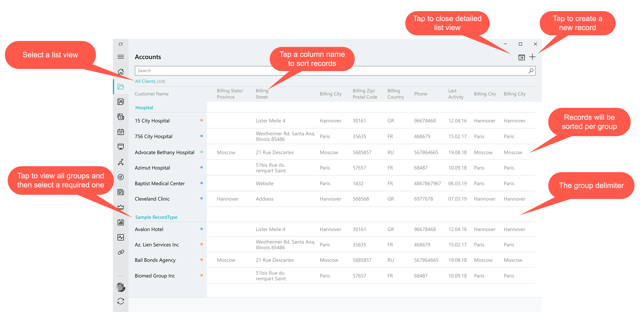Open the navigation hamburger menu
The height and width of the screenshot is (312, 644).
(121, 57)
